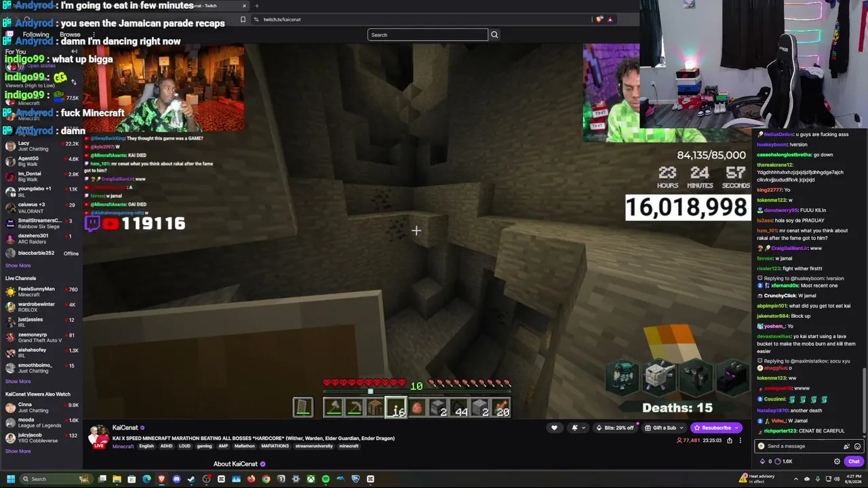Open Agent00's channel in the sidebar
The height and width of the screenshot is (488, 868).
click(41, 161)
